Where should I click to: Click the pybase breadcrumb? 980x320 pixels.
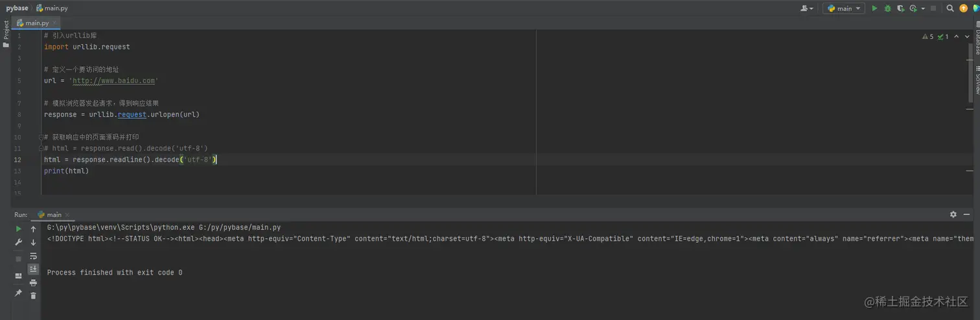coord(17,8)
